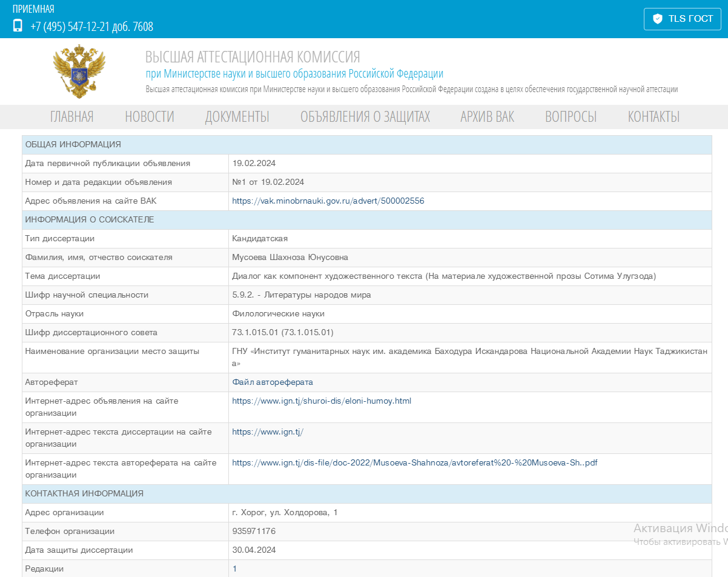This screenshot has width=728, height=577.
Task: Click the Адрес объявления на сайте ВАК label
Action: coord(91,201)
